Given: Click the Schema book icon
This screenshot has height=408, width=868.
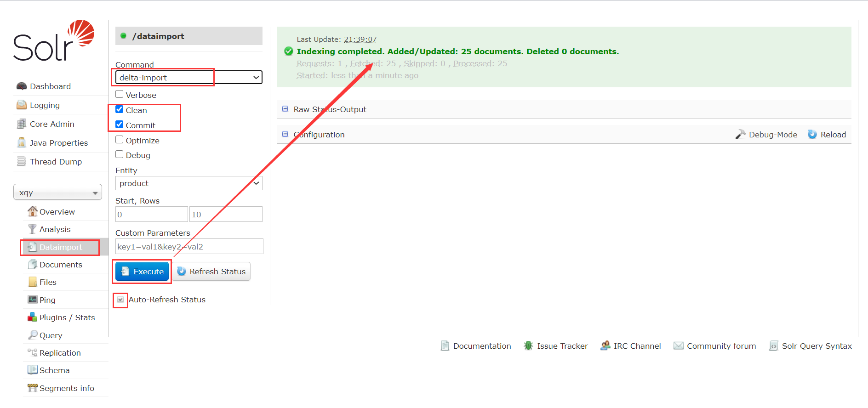Looking at the screenshot, I should (x=32, y=370).
